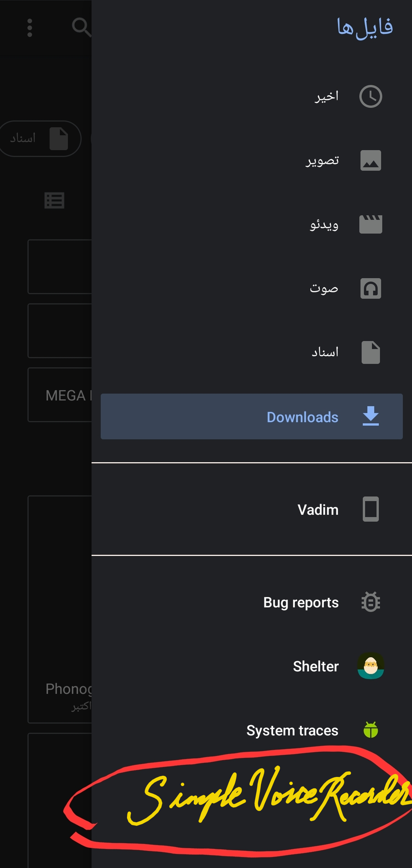Select the تصویر images category icon

click(x=370, y=160)
